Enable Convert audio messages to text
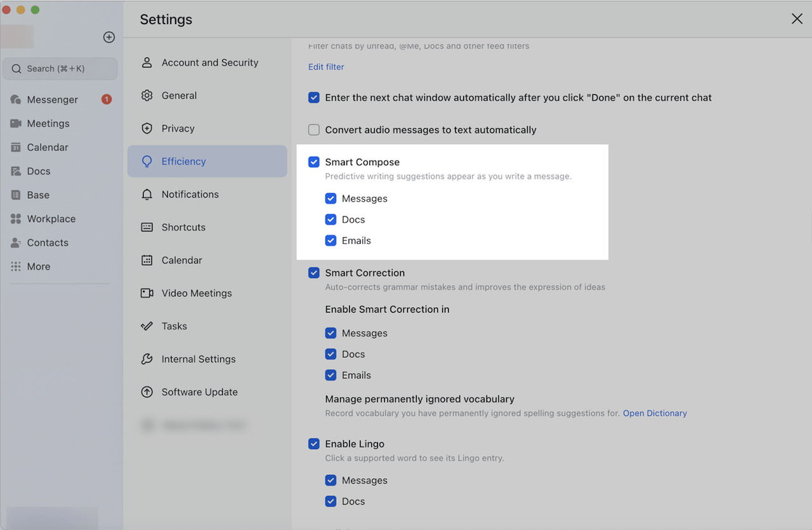Screen dimensions: 812x530 tap(314, 130)
